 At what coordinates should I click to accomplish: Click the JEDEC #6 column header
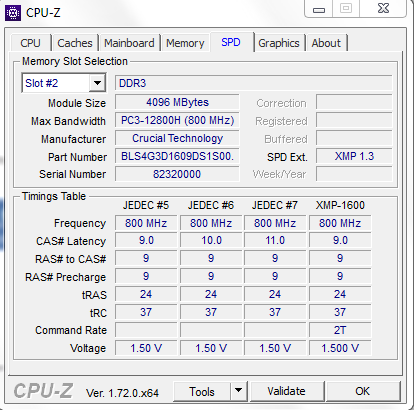click(x=211, y=205)
